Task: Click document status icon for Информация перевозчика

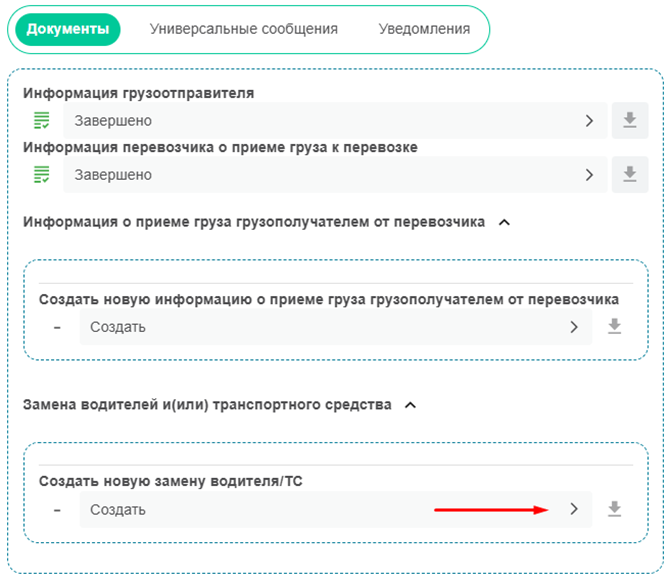Action: tap(42, 175)
